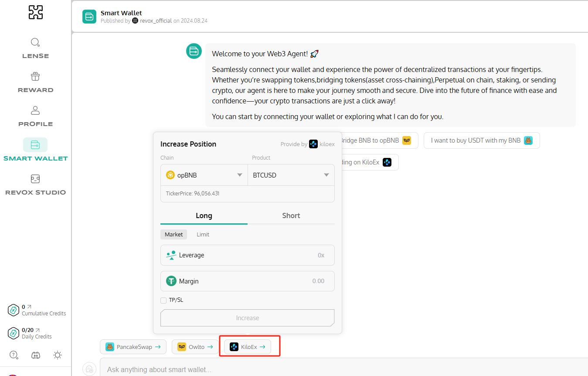Switch to the Long tab
Viewport: 588px width, 376px height.
coord(204,215)
